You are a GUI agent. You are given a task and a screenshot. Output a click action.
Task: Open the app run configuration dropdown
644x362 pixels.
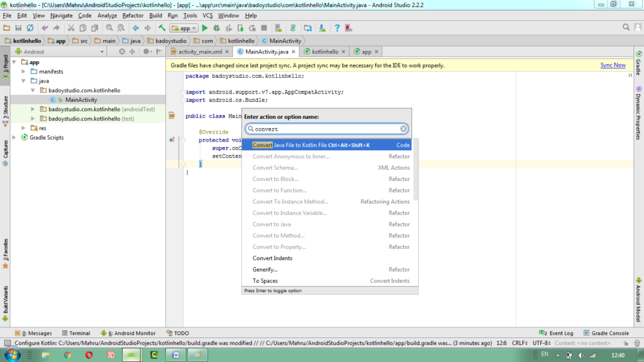[x=184, y=28]
